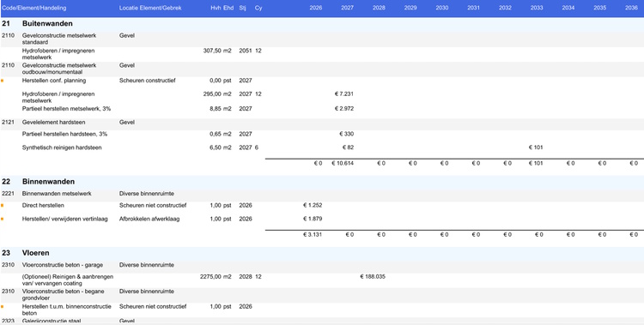Click the € 10.614 total for 2027

(343, 163)
